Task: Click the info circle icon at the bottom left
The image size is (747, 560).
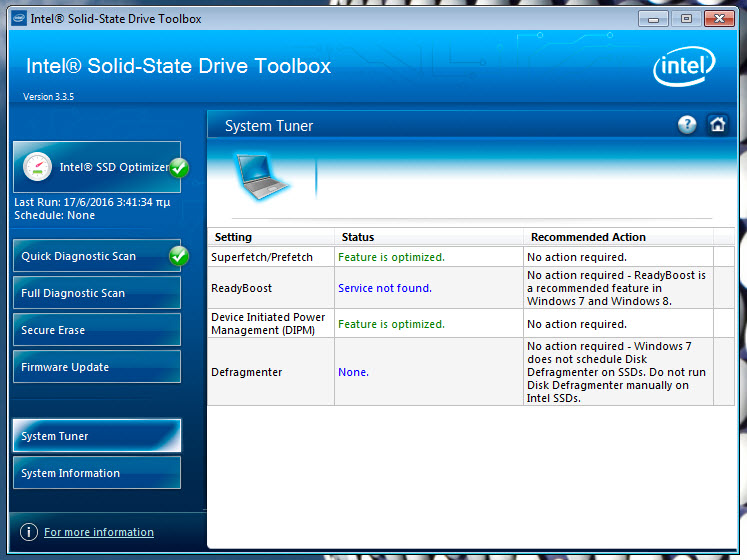Action: (29, 532)
